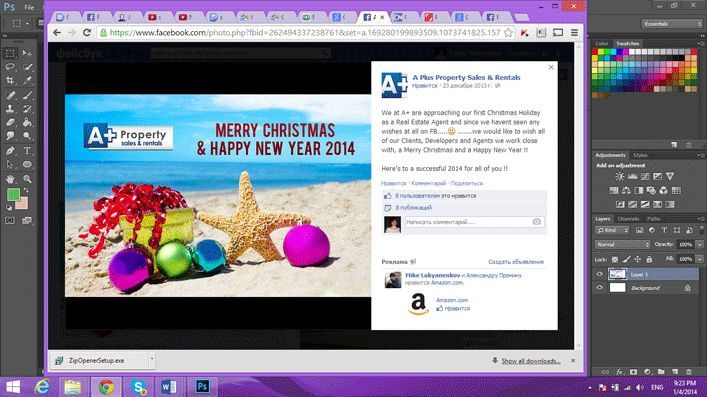The width and height of the screenshot is (707, 397).
Task: Add a Levels adjustment
Action: [633, 176]
